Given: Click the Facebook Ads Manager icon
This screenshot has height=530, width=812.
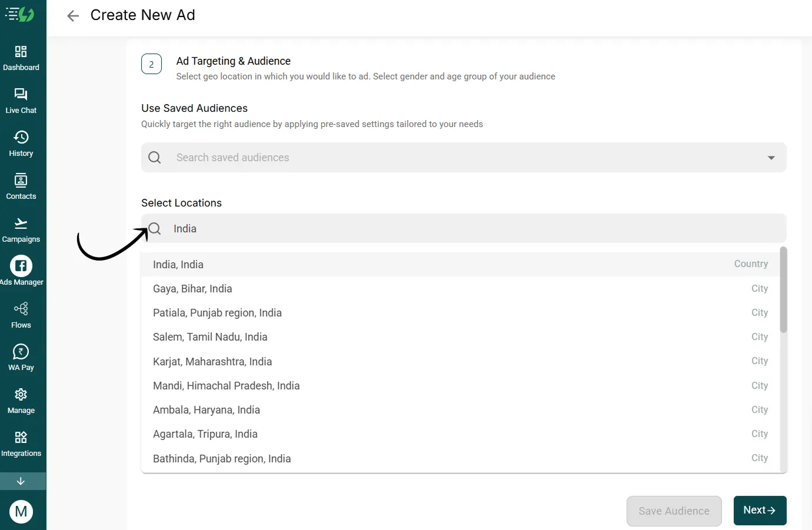Looking at the screenshot, I should pyautogui.click(x=21, y=266).
